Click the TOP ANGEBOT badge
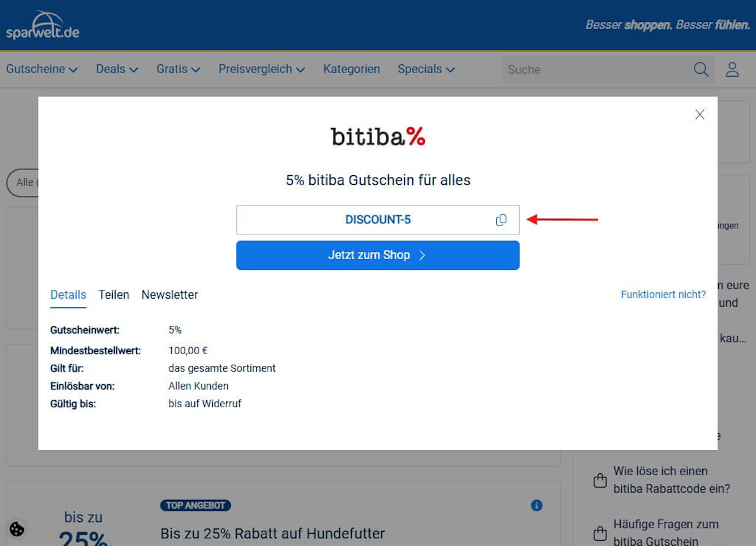The image size is (756, 546). [195, 505]
